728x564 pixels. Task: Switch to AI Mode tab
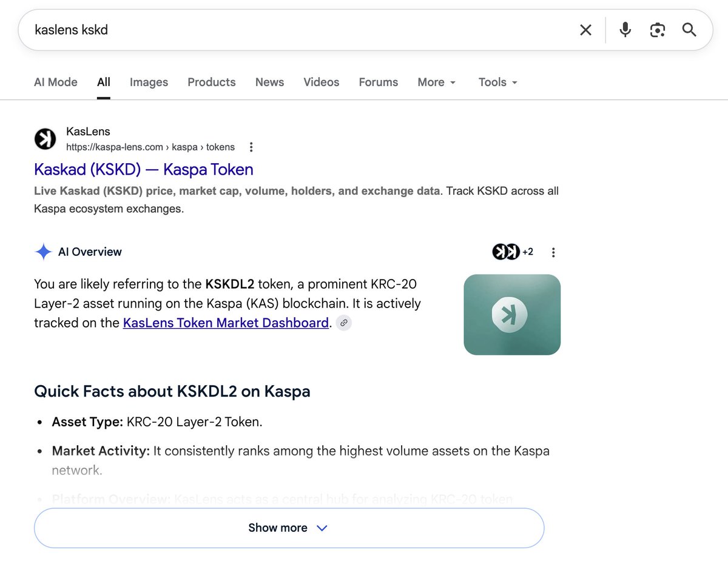coord(56,82)
